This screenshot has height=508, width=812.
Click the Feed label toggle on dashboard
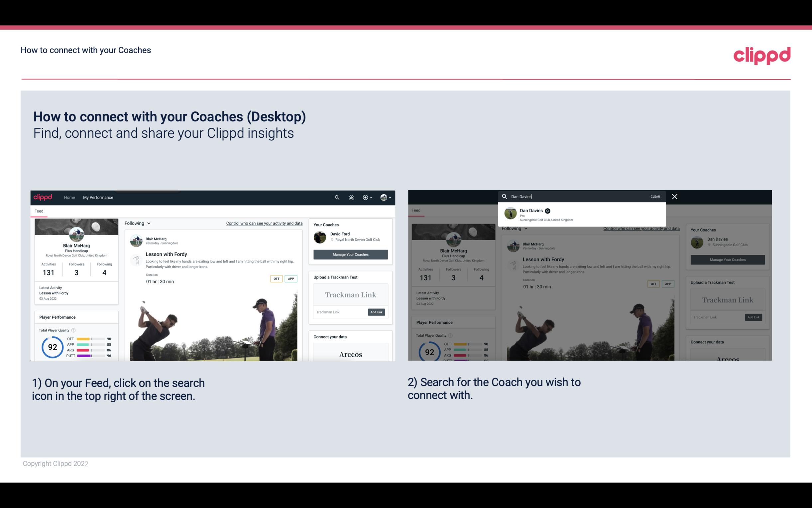(x=39, y=210)
